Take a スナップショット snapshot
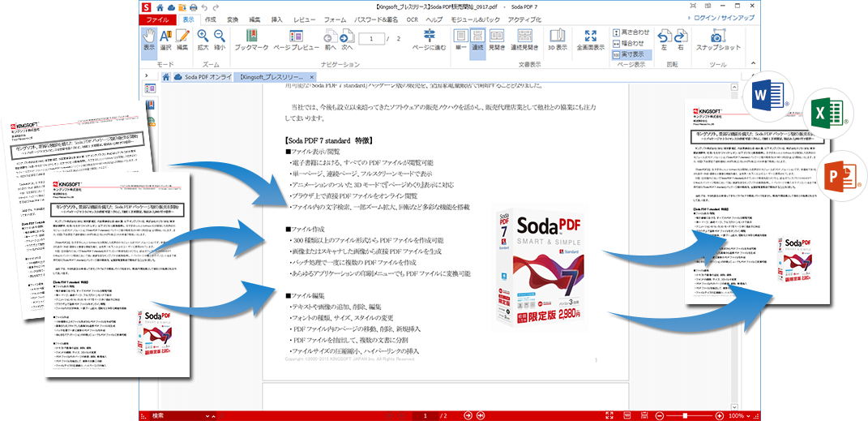 click(718, 40)
